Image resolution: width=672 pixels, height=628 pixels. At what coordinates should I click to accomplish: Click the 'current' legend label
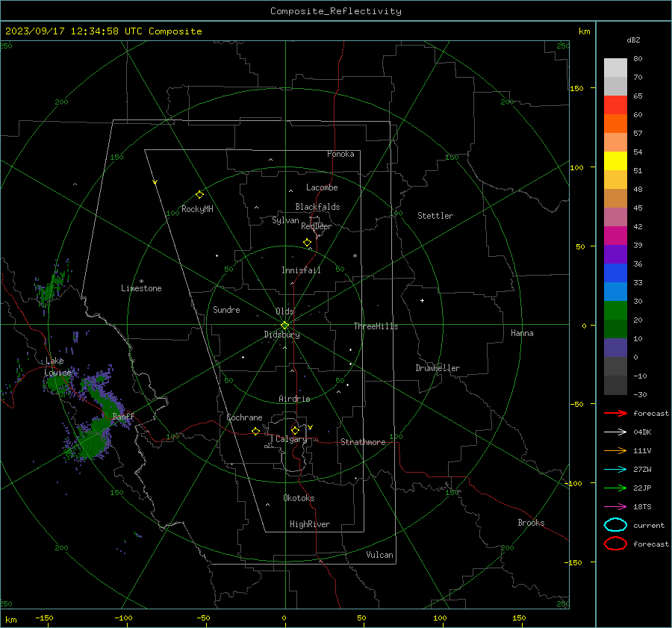pyautogui.click(x=649, y=526)
